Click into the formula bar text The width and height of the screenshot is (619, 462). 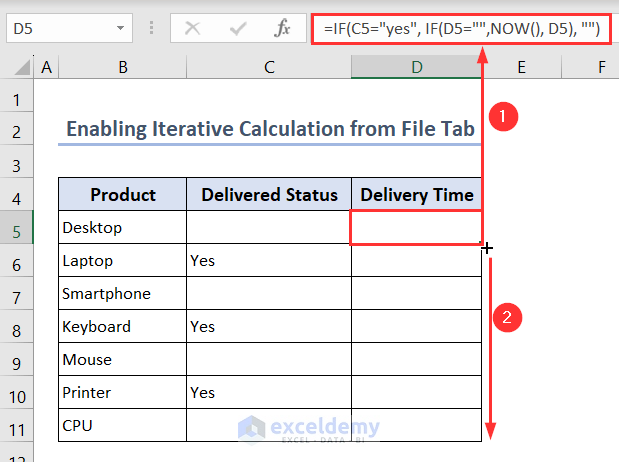(x=461, y=29)
